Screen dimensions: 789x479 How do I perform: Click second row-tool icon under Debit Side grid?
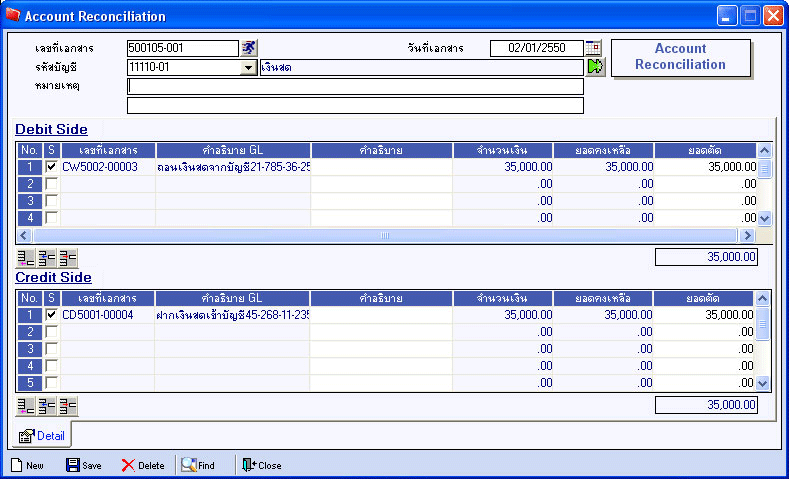coord(47,258)
